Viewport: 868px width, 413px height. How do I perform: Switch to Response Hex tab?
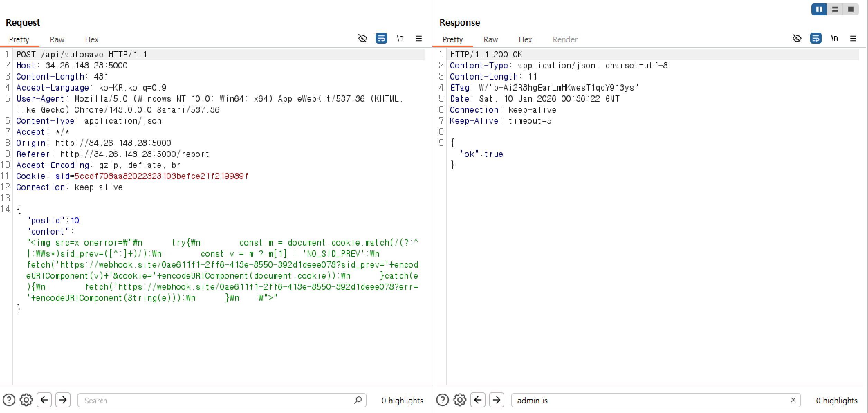(x=525, y=39)
